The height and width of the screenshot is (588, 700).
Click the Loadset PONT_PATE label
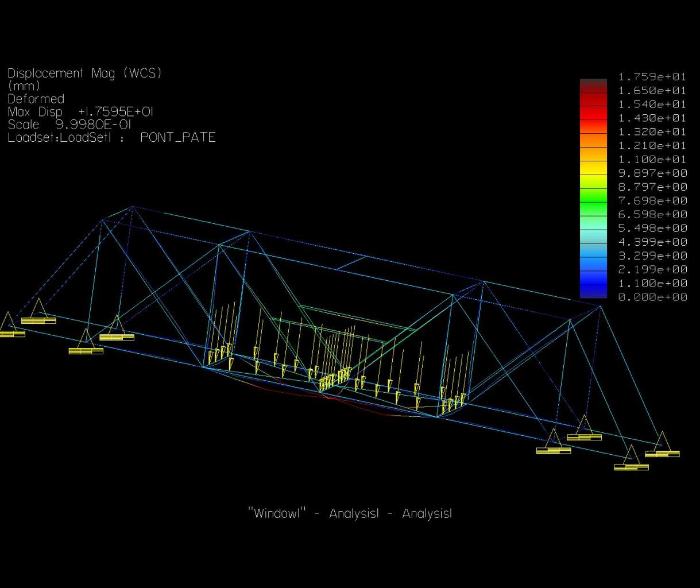pyautogui.click(x=111, y=137)
